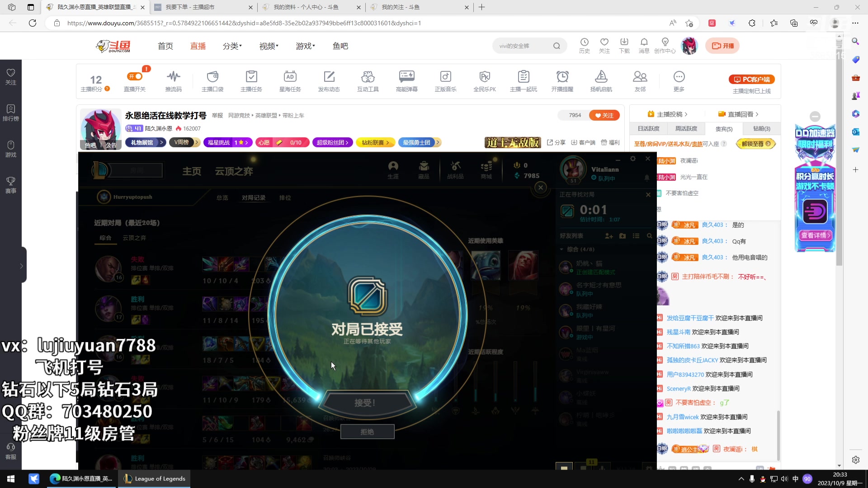Open 友邻 neighbors icon

640,81
